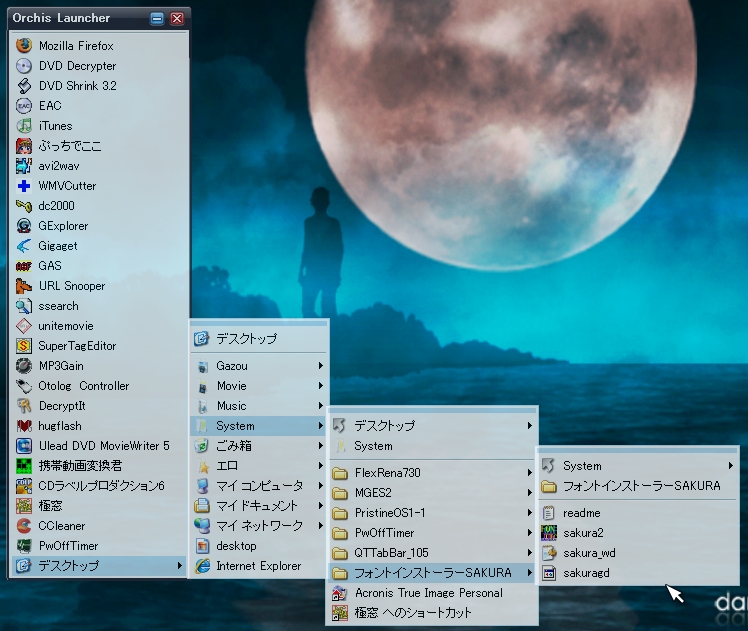The image size is (748, 631).
Task: Open sakuragd entry
Action: 639,573
